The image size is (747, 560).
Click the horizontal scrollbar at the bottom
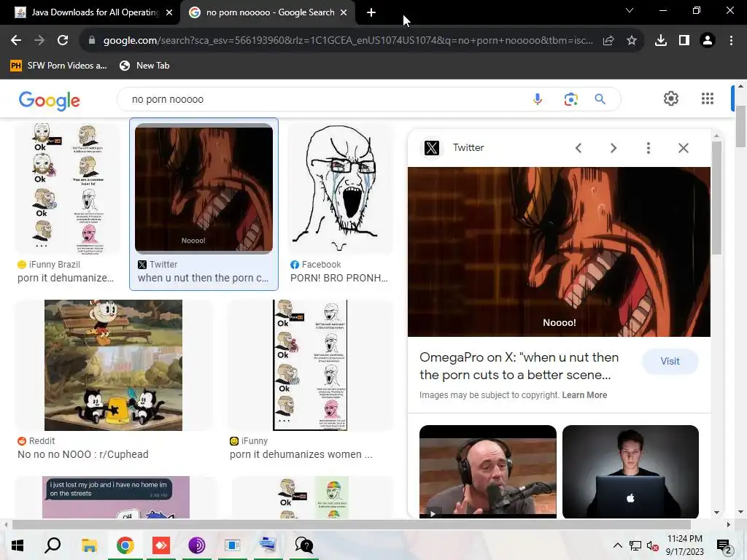(x=351, y=525)
